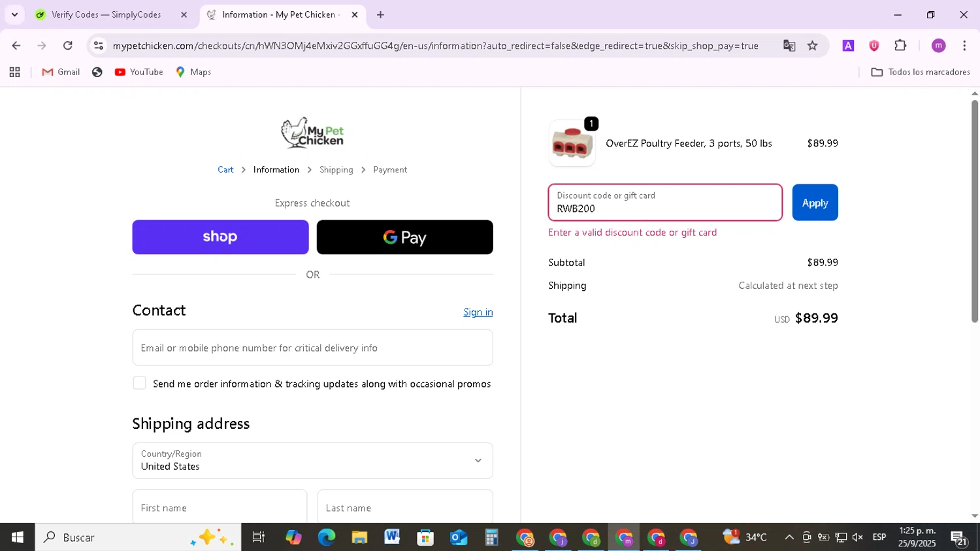Click the discount code field with RWB200
This screenshot has width=980, height=551.
pyautogui.click(x=665, y=203)
